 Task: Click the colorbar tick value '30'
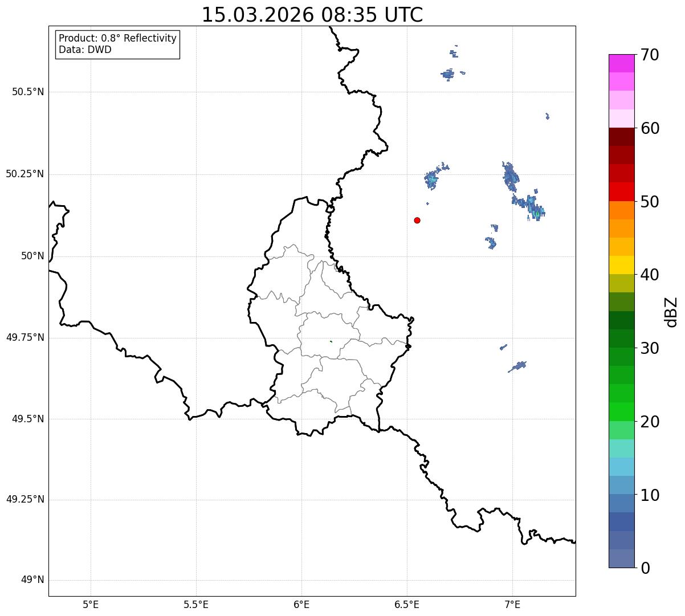650,348
